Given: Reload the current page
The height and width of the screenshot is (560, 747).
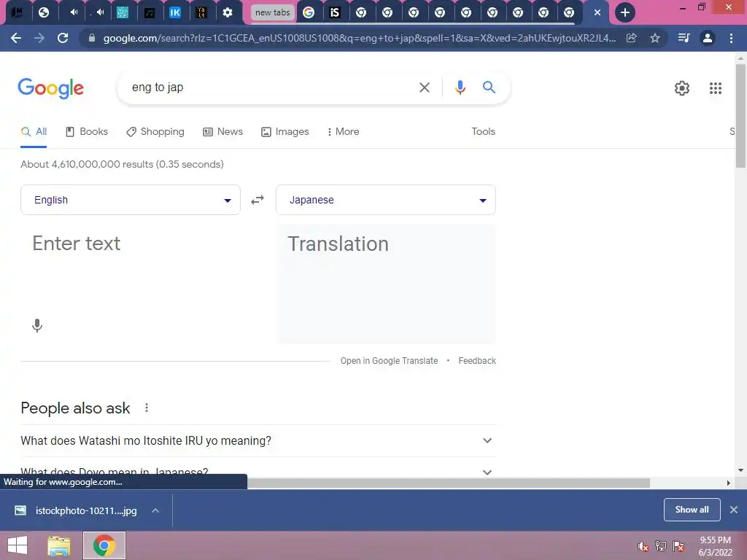Looking at the screenshot, I should pos(63,38).
